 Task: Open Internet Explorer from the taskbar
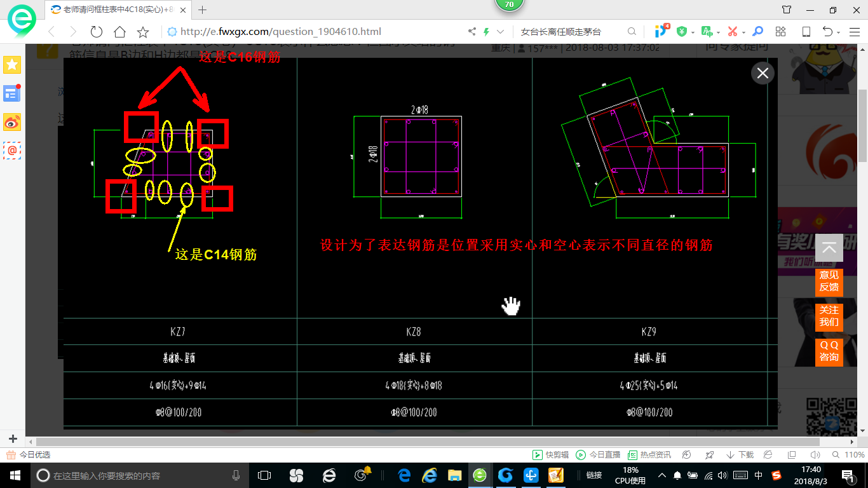(430, 475)
